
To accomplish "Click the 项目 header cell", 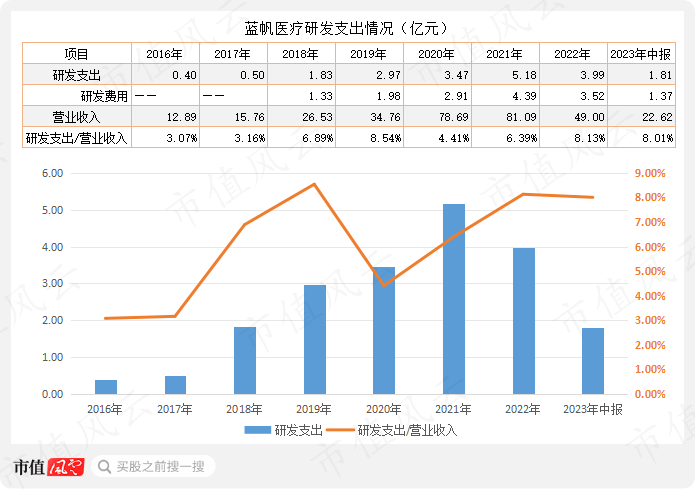I will (x=77, y=54).
